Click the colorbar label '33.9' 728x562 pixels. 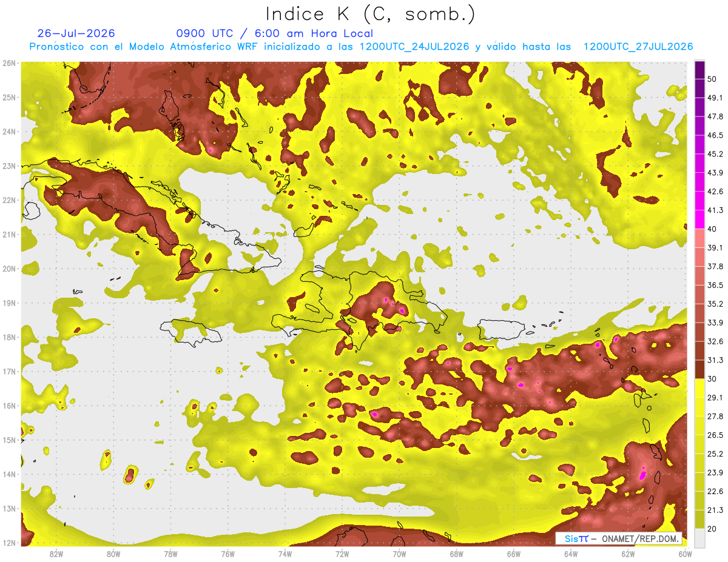tap(715, 323)
